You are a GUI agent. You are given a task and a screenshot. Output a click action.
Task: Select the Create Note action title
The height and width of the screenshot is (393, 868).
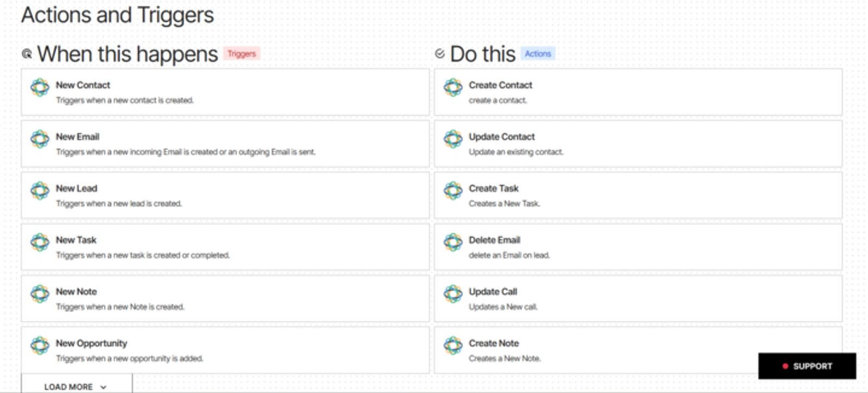coord(494,343)
